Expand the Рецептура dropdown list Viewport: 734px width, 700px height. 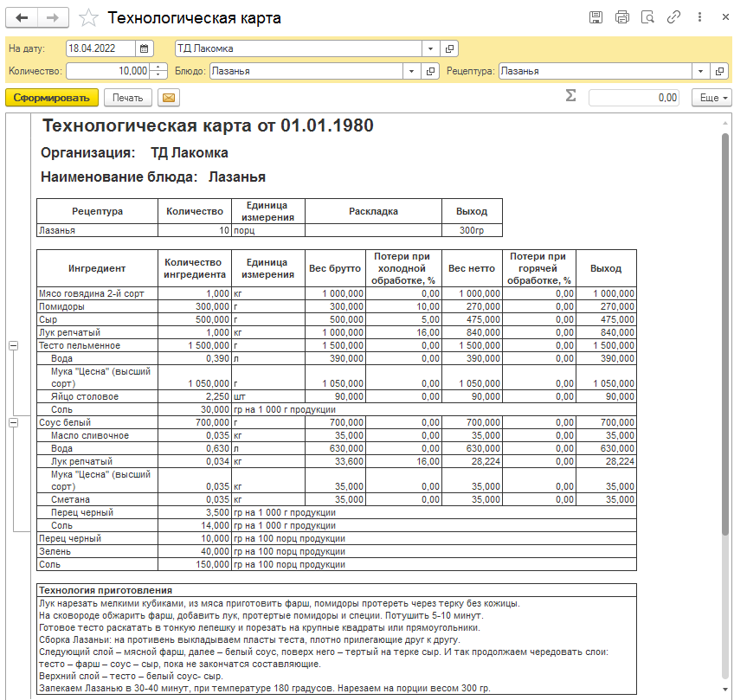[x=699, y=71]
